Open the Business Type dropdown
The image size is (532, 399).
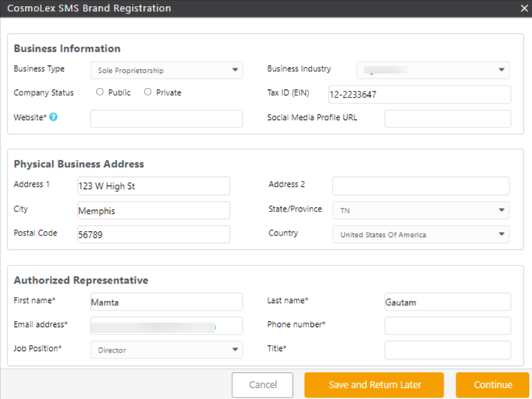pos(166,70)
